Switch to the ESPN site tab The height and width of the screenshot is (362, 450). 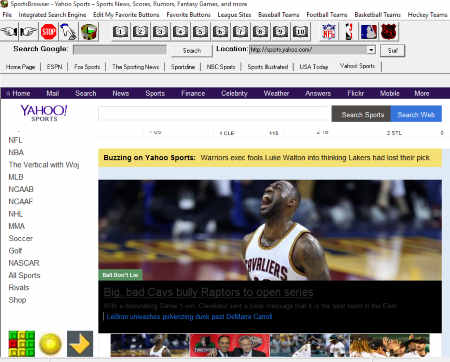(54, 67)
